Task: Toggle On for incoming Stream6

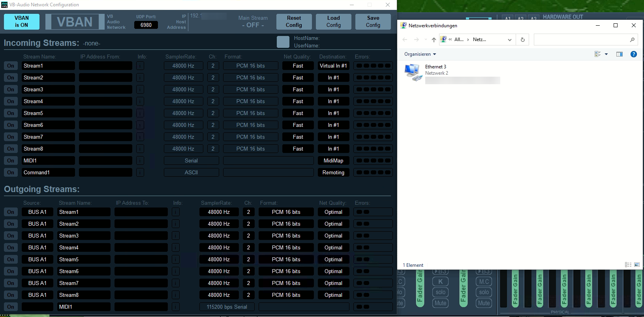Action: pos(11,125)
